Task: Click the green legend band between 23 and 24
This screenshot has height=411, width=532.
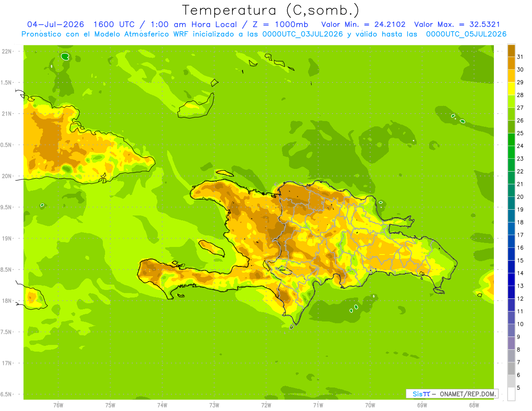Action: tap(511, 152)
